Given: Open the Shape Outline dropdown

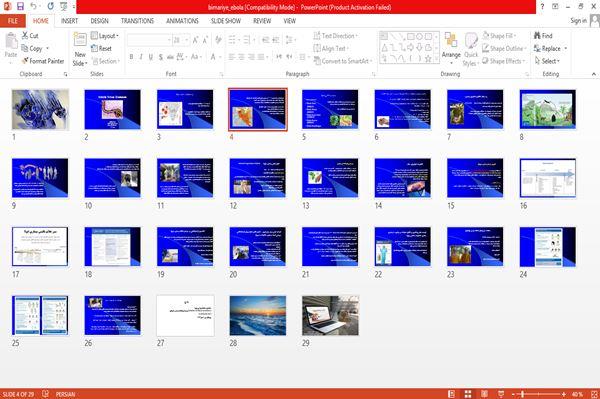Looking at the screenshot, I should coord(504,48).
